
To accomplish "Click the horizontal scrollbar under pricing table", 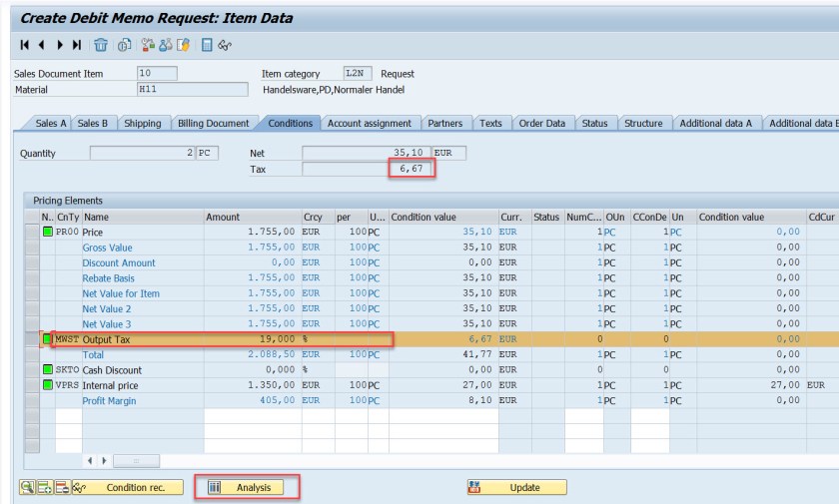I will [x=135, y=461].
